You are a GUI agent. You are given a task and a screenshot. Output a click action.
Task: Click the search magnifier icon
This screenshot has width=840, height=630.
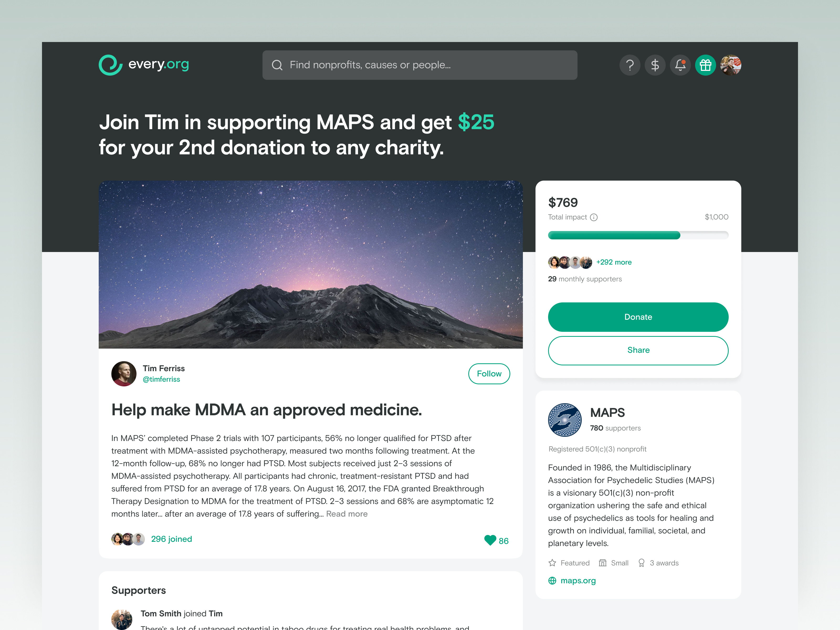click(277, 65)
